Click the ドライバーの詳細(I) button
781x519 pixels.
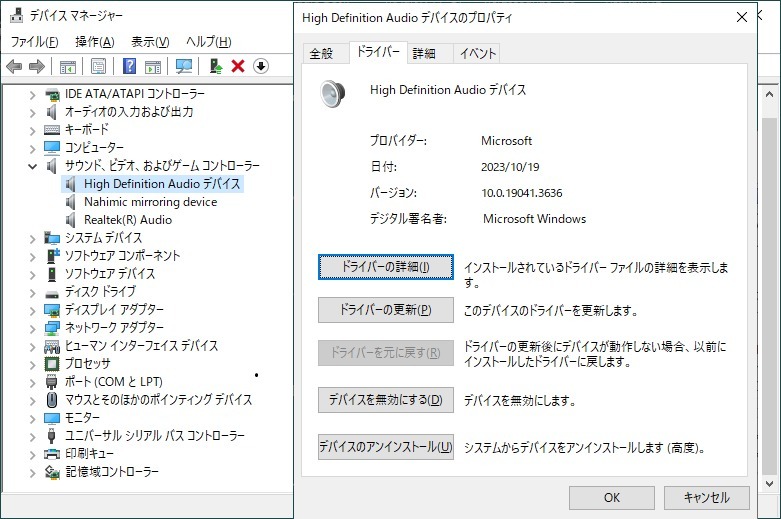386,267
